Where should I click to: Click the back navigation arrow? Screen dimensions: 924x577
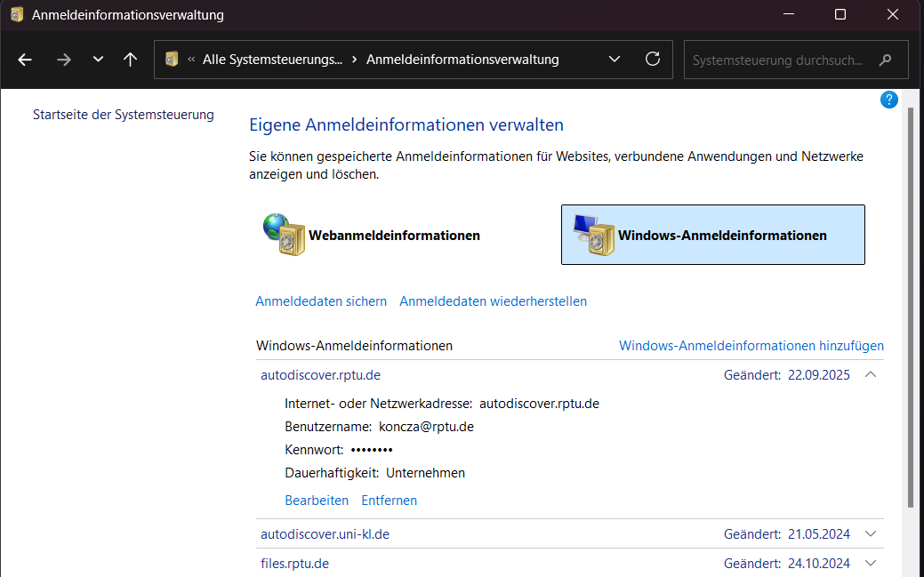25,60
